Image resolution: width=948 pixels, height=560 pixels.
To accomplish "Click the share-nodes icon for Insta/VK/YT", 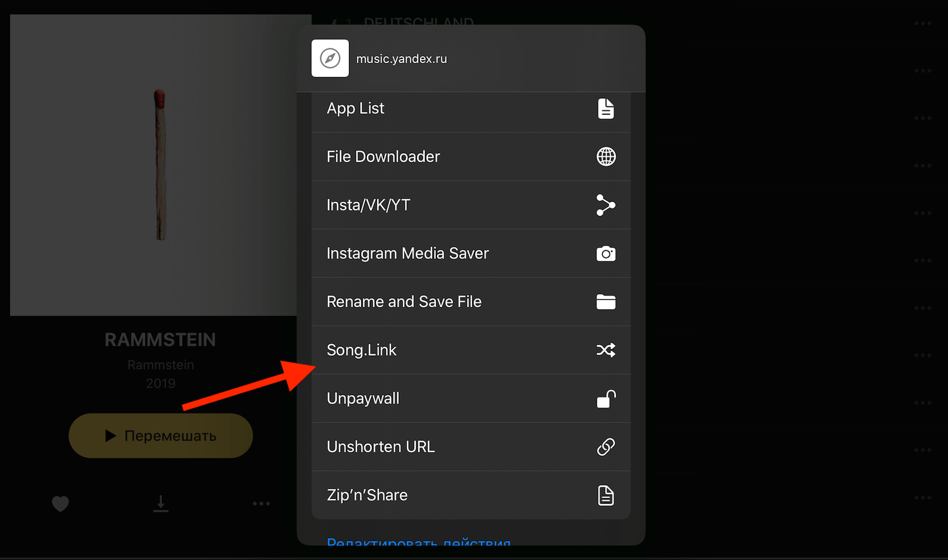I will point(606,205).
